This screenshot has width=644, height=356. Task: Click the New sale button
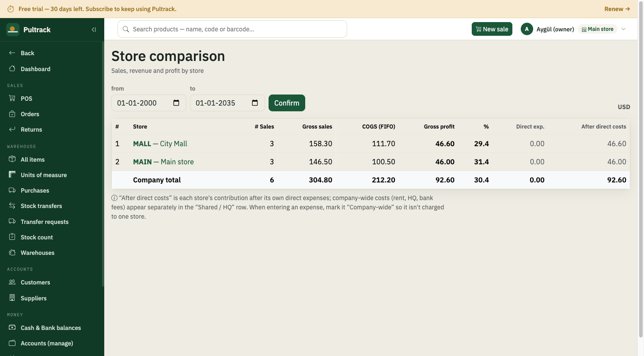[492, 29]
